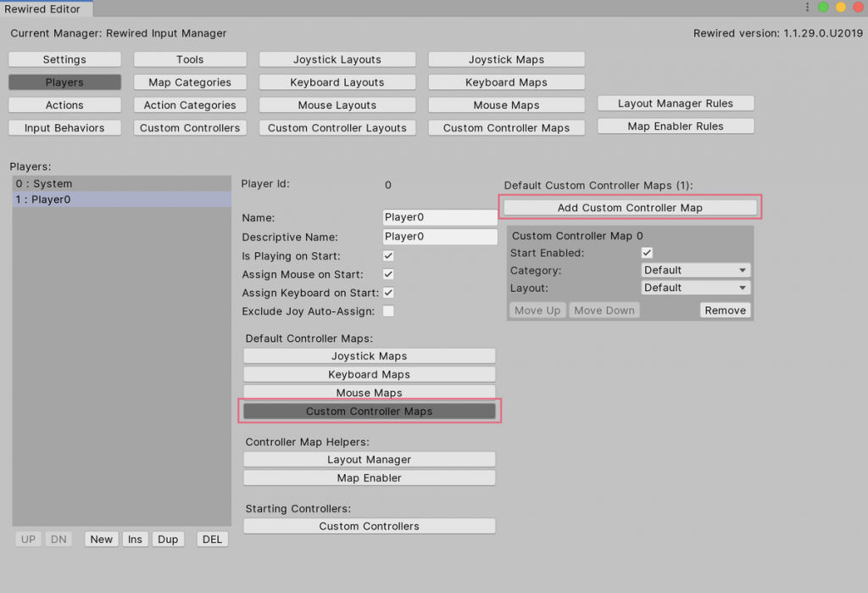868x593 pixels.
Task: Click the Descriptive Name field
Action: point(440,237)
